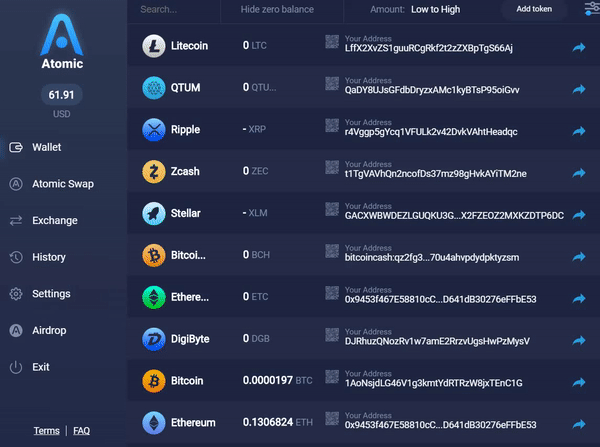This screenshot has height=447, width=600.
Task: Open Atomic Swap from sidebar
Action: pos(51,184)
